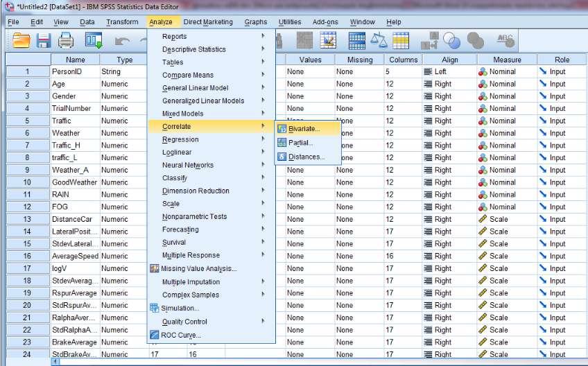588x366 pixels.
Task: Open Recall recently used dialogs icon
Action: pos(94,40)
